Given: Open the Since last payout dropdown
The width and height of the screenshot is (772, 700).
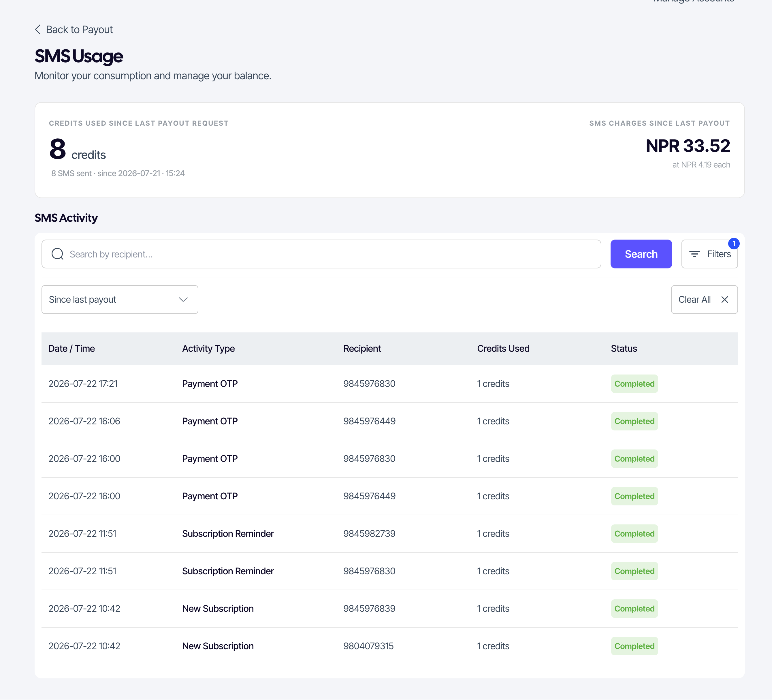Looking at the screenshot, I should coord(119,300).
